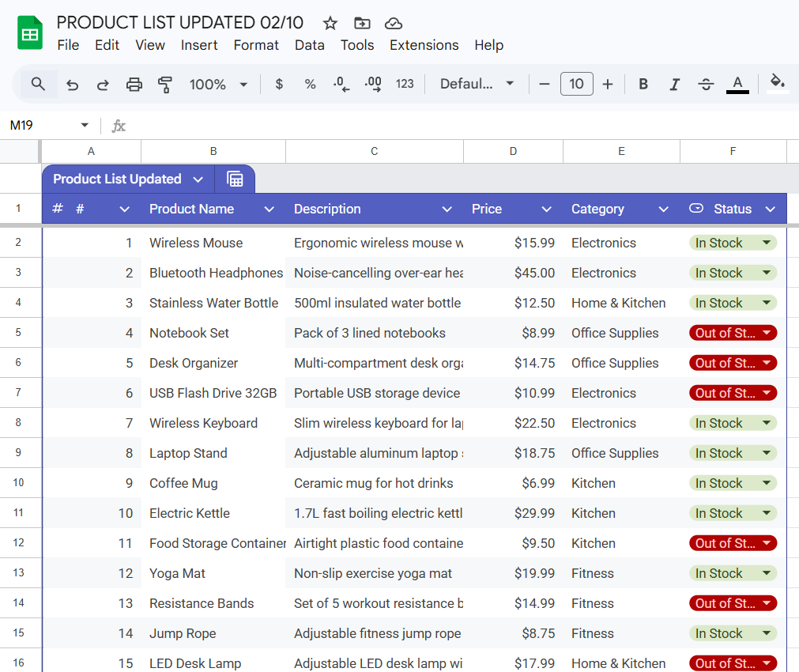Image resolution: width=799 pixels, height=672 pixels.
Task: Click the print icon
Action: click(134, 84)
